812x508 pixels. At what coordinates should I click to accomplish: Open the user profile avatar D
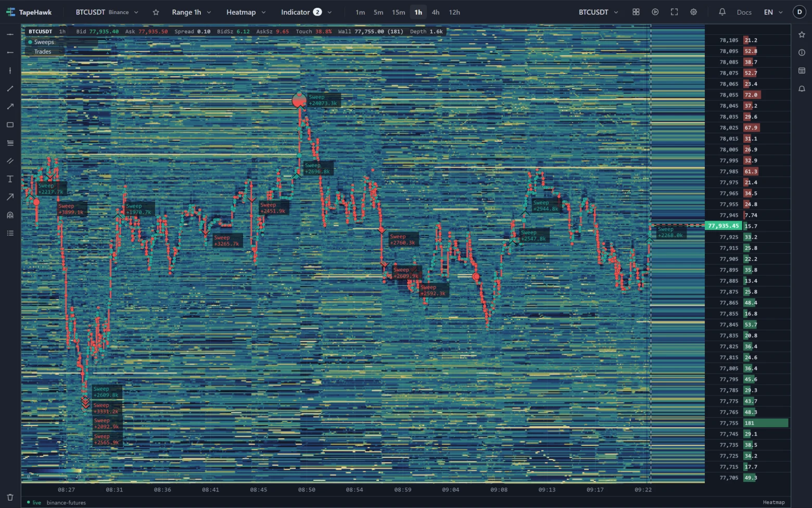pos(800,12)
